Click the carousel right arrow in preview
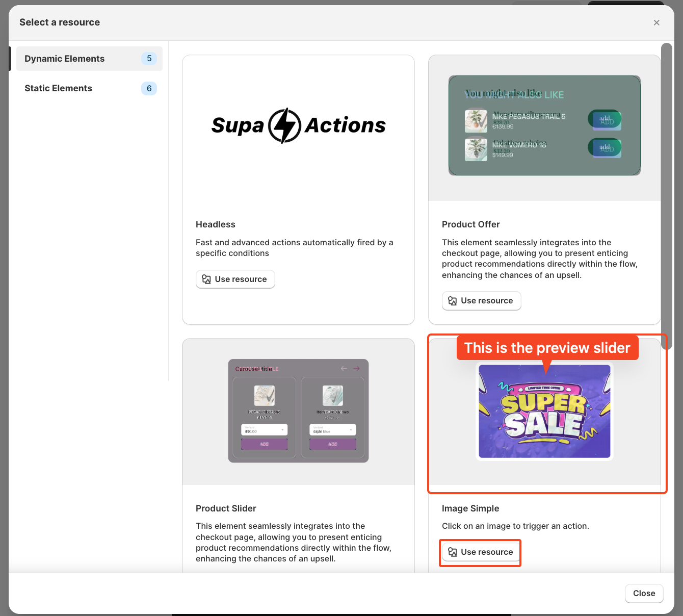683x616 pixels. tap(356, 368)
